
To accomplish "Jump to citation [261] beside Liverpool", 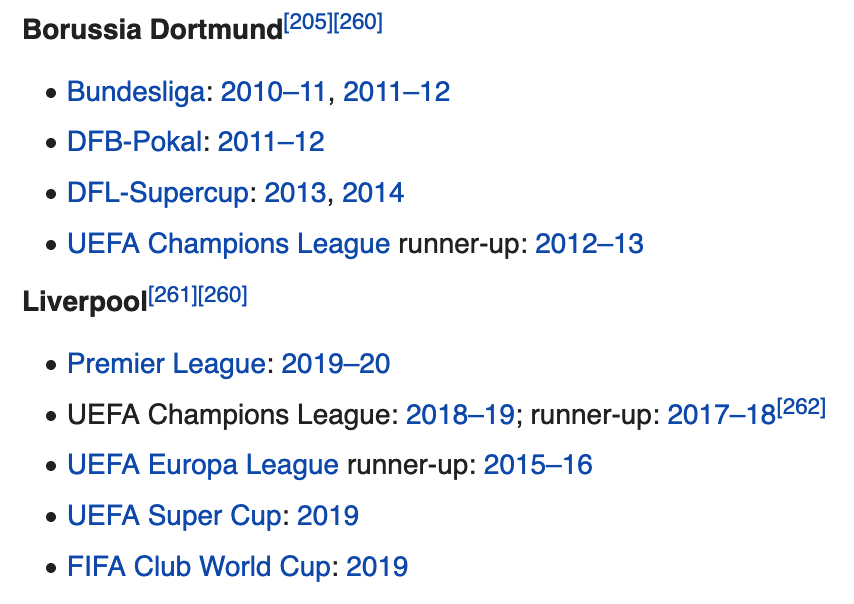I will tap(173, 295).
